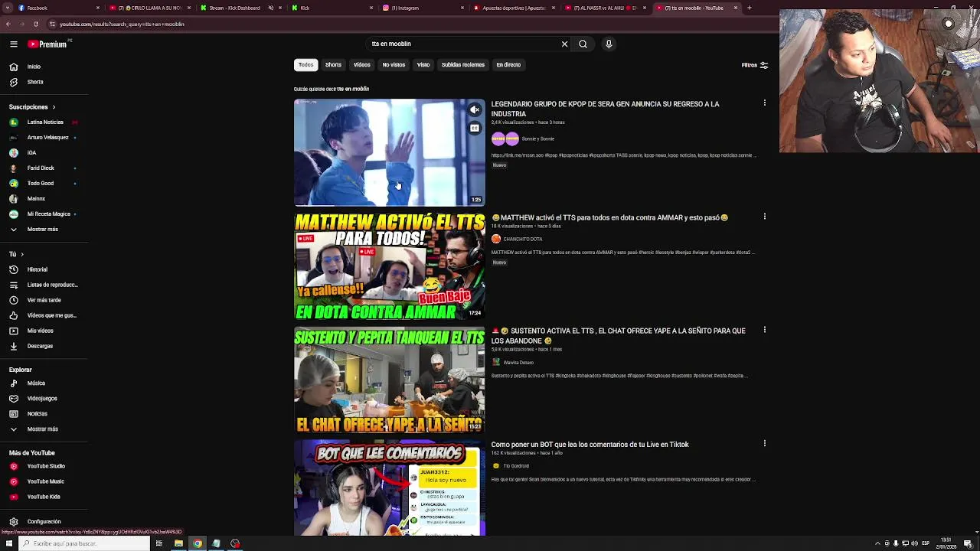Select the Subidas recientes chip
The height and width of the screenshot is (551, 980).
[x=462, y=65]
